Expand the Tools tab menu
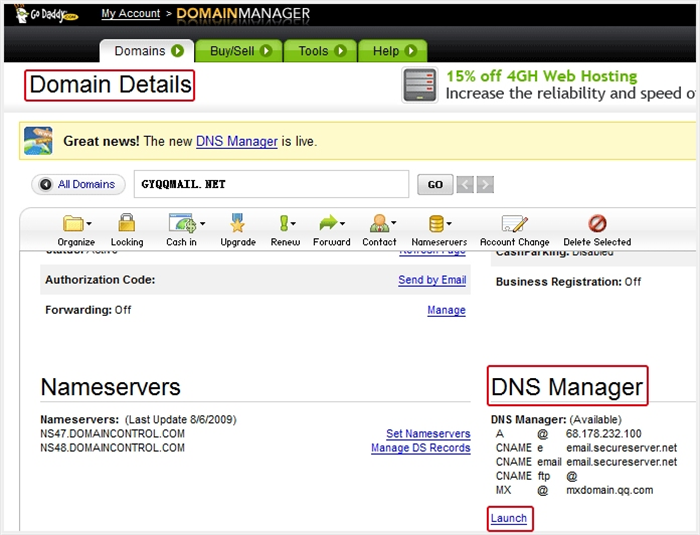 tap(340, 51)
